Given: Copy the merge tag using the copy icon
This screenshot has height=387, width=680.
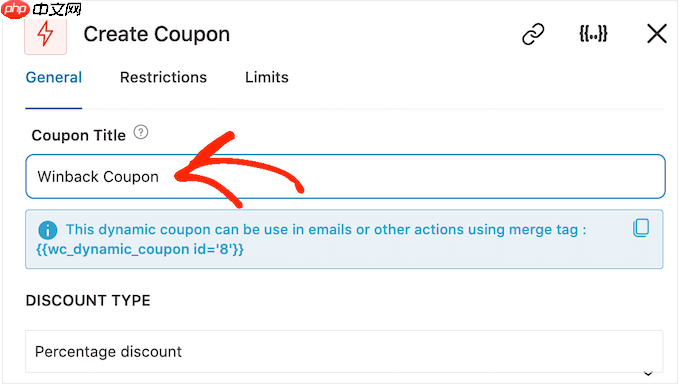Looking at the screenshot, I should [641, 228].
